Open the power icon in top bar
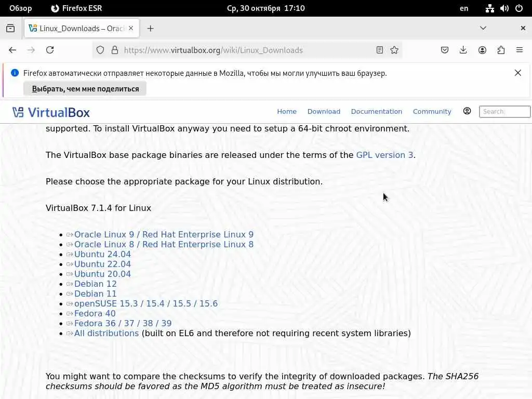 pyautogui.click(x=519, y=8)
